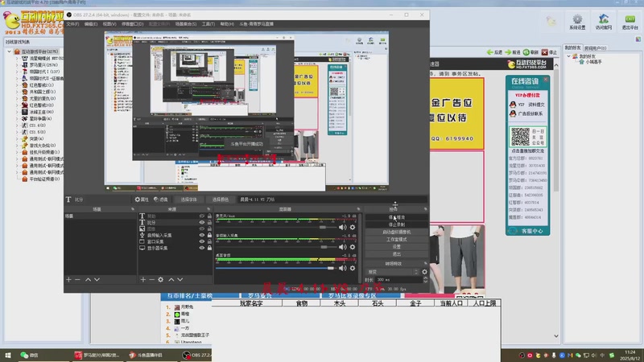Toggle lock on 显示器采集 source
644x362 pixels.
point(209,248)
